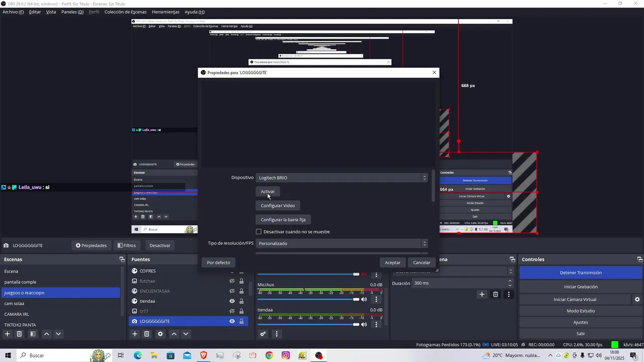This screenshot has width=644, height=362.
Task: Add a new source in Fuentes panel
Action: pos(135,334)
